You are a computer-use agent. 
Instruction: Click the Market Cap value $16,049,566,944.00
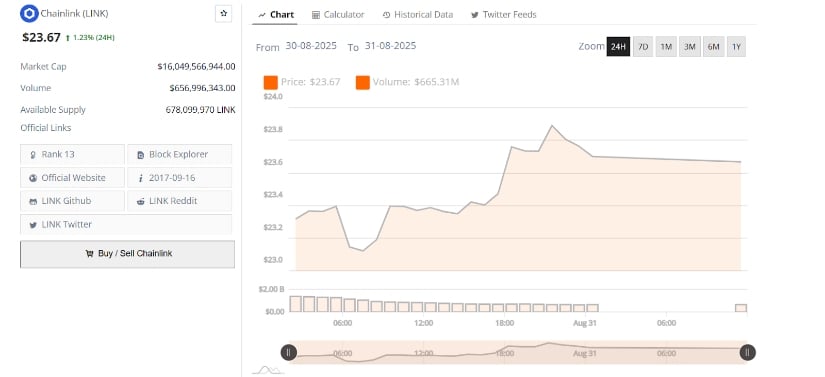tap(196, 67)
